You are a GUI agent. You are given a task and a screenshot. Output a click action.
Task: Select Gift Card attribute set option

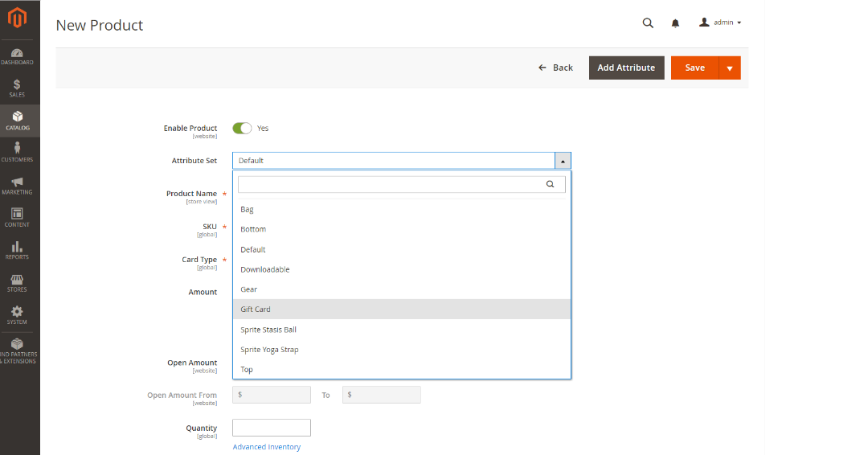[401, 309]
